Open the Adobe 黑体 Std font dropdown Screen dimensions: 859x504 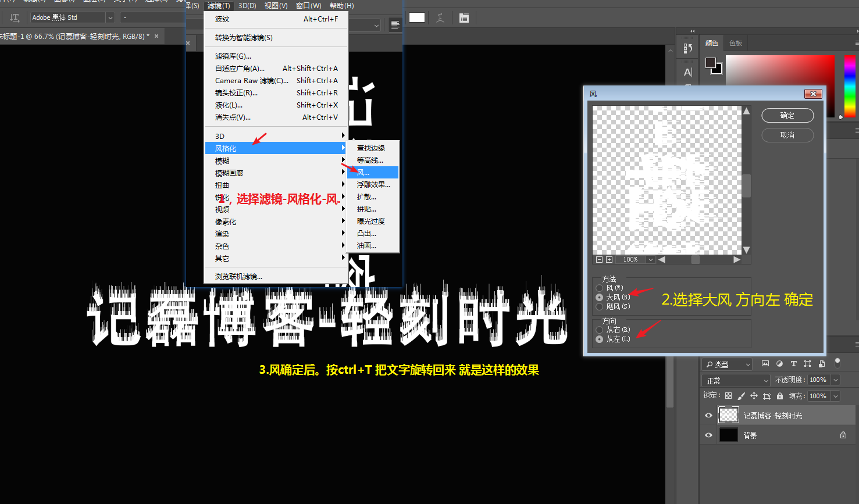point(109,18)
